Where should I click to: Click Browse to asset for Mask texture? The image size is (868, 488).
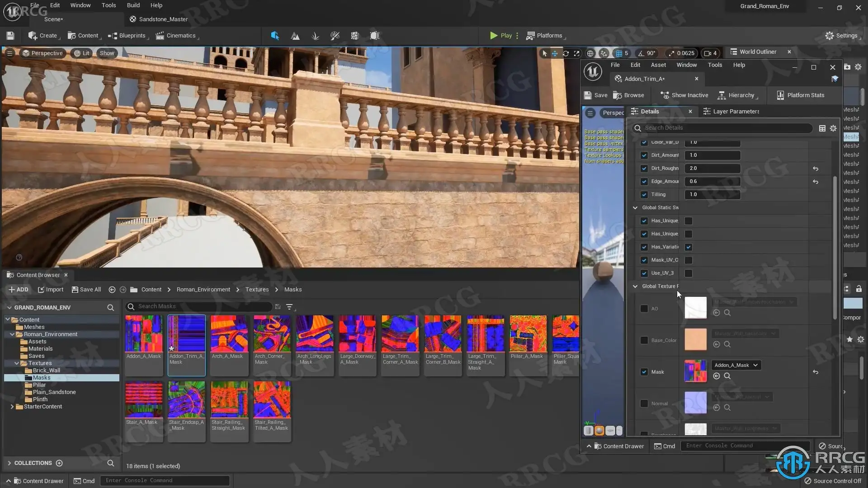[727, 376]
